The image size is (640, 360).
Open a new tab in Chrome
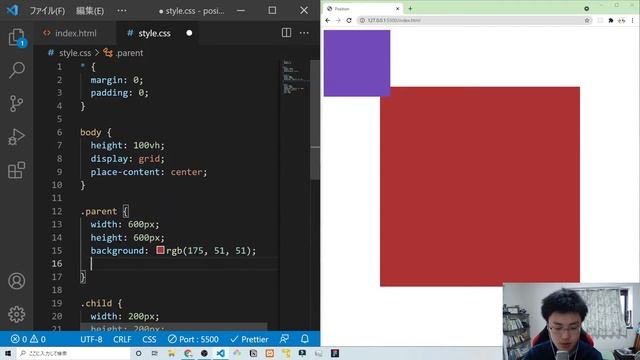(x=410, y=9)
